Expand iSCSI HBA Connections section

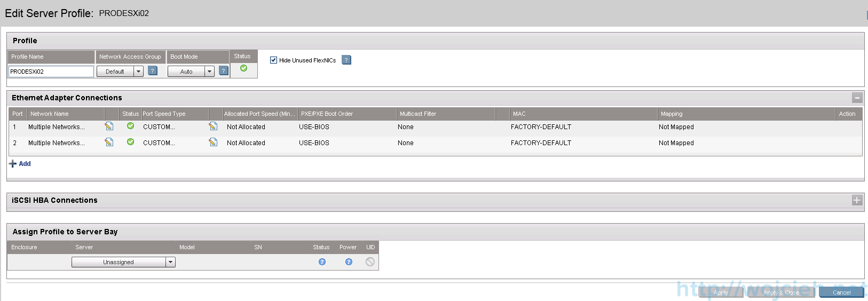tap(857, 200)
